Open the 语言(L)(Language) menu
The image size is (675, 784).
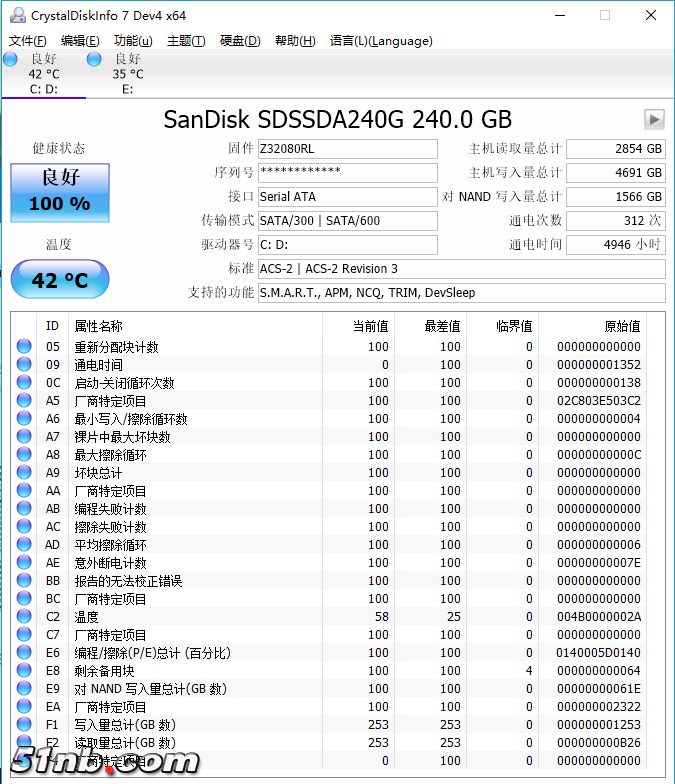coord(381,41)
